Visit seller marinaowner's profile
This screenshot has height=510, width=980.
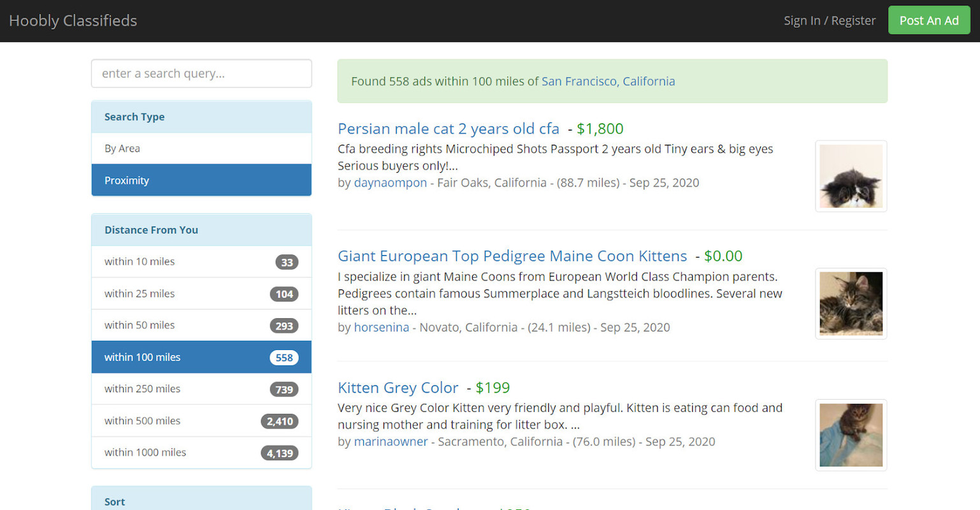tap(391, 441)
